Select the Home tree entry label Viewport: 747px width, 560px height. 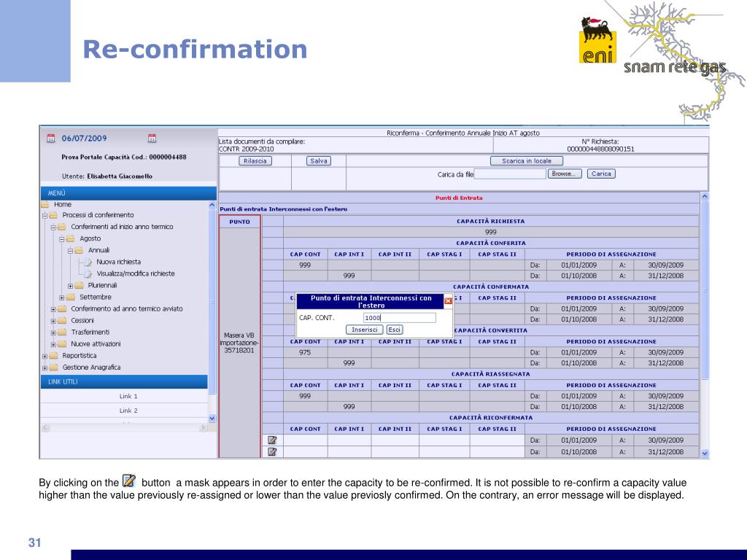(x=63, y=204)
